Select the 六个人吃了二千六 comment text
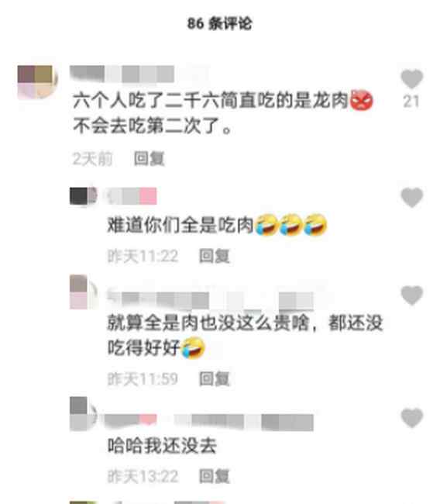The height and width of the screenshot is (504, 440). point(223,113)
